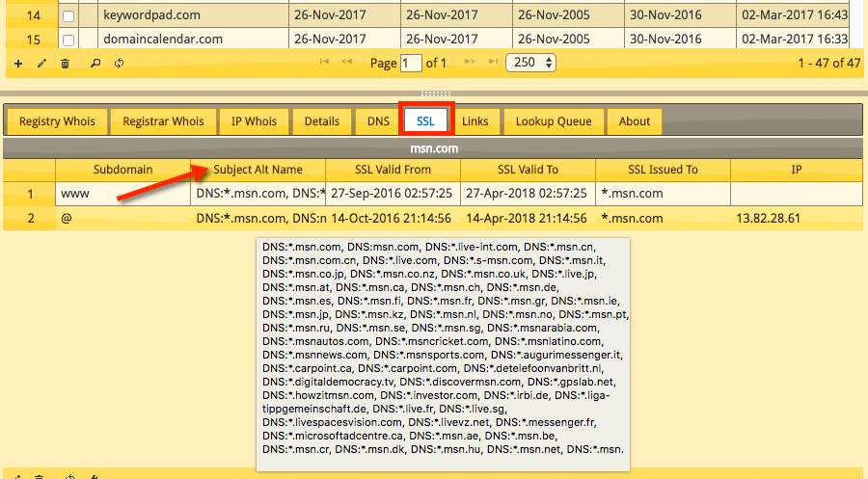This screenshot has height=479, width=868.
Task: Go to last page arrow icon
Action: 493,62
